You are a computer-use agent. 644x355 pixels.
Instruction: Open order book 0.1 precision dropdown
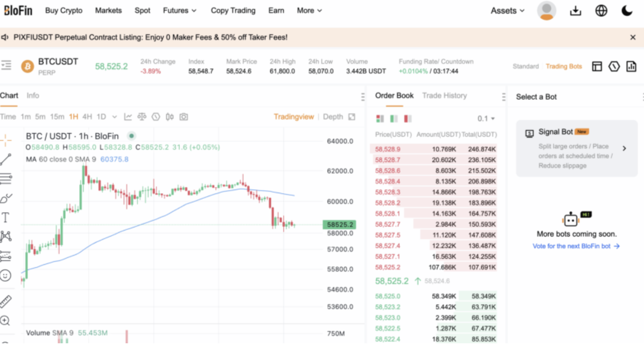click(486, 118)
